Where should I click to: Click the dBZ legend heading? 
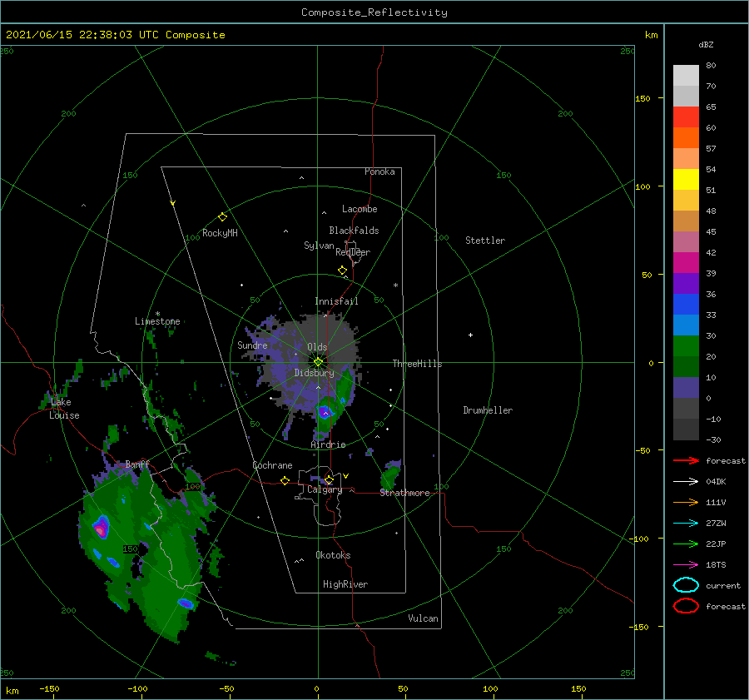click(706, 44)
